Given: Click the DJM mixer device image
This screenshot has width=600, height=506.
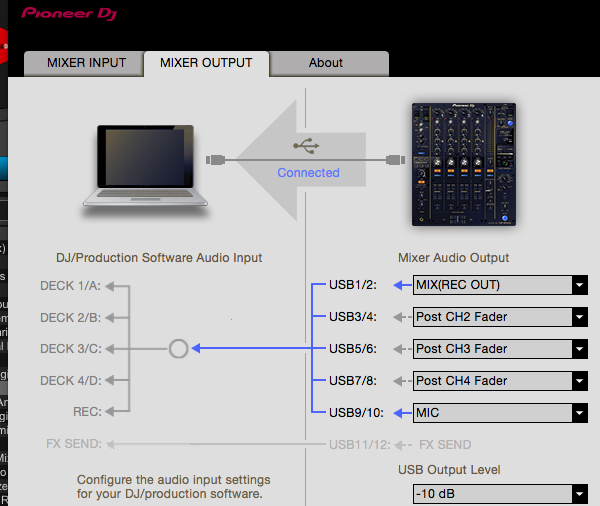Looking at the screenshot, I should 464,164.
